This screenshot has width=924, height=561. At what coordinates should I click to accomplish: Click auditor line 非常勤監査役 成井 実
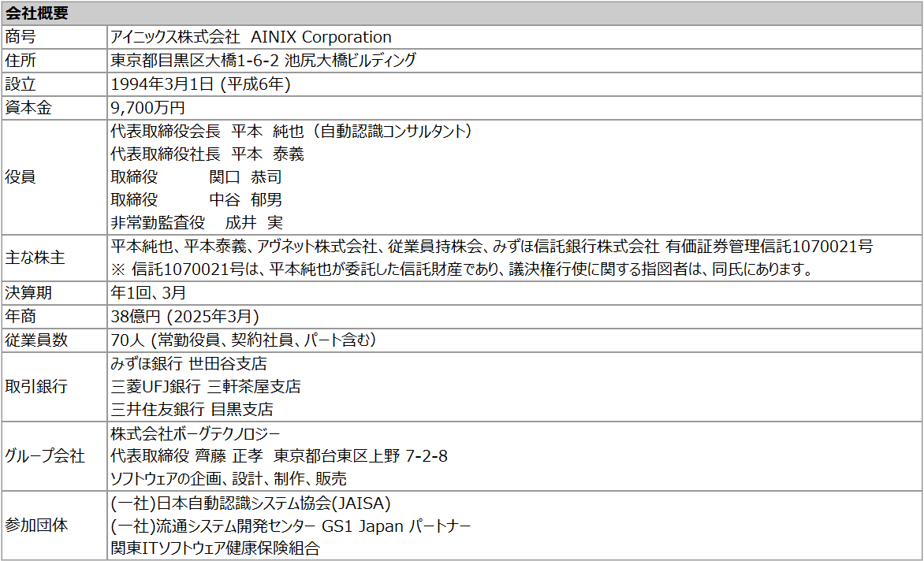pyautogui.click(x=196, y=223)
